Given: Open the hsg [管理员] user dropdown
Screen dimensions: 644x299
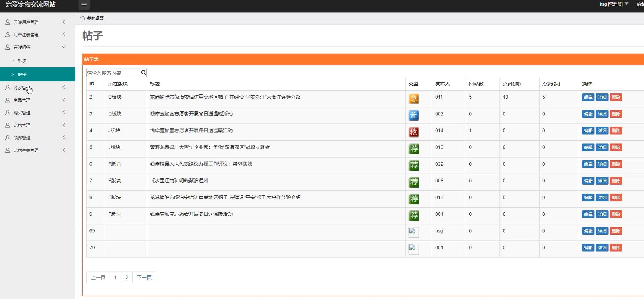Looking at the screenshot, I should [614, 4].
